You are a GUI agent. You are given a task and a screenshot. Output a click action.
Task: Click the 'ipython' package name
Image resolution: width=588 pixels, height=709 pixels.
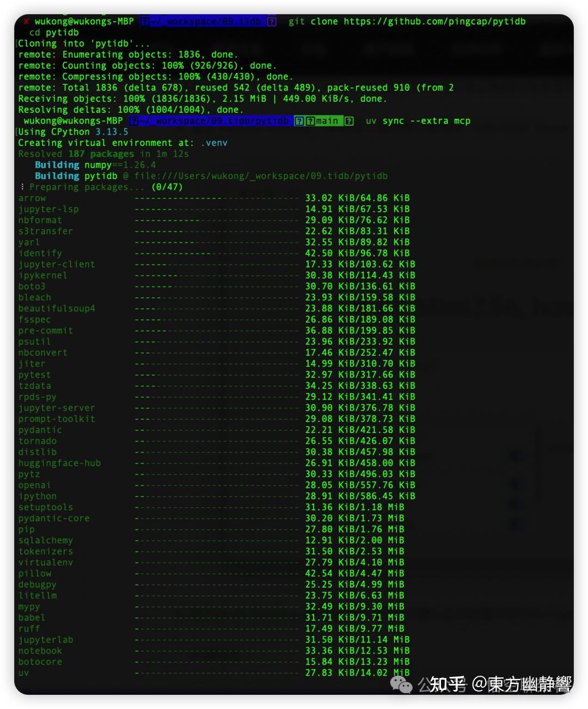point(37,496)
